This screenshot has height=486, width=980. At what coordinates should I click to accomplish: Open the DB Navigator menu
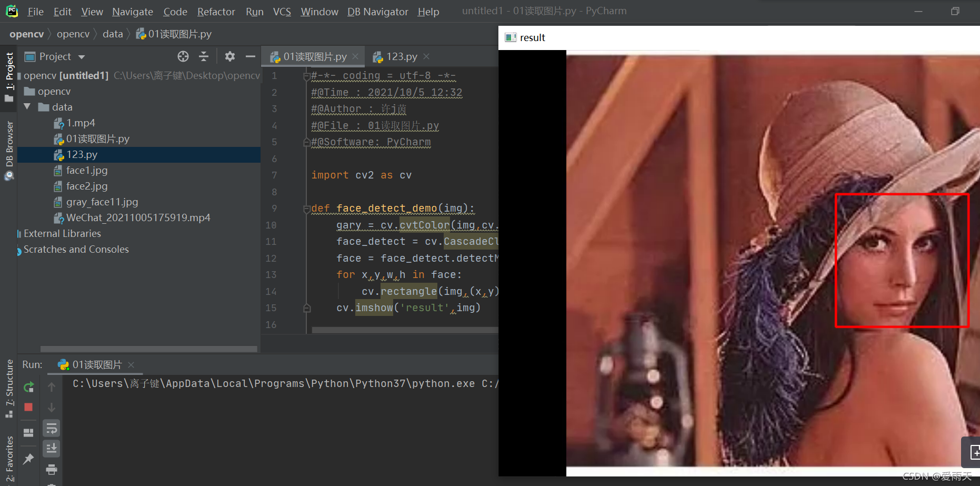coord(378,12)
